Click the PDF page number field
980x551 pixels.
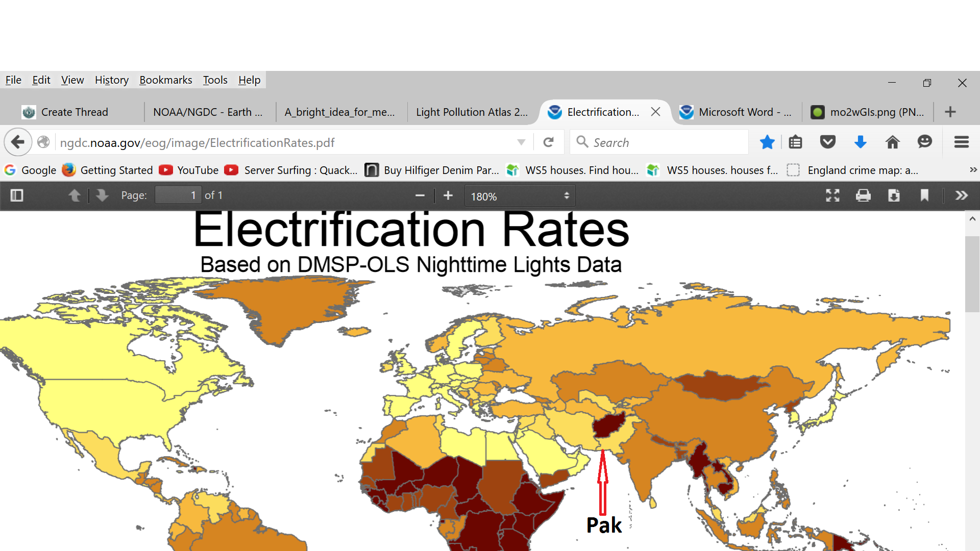[178, 195]
